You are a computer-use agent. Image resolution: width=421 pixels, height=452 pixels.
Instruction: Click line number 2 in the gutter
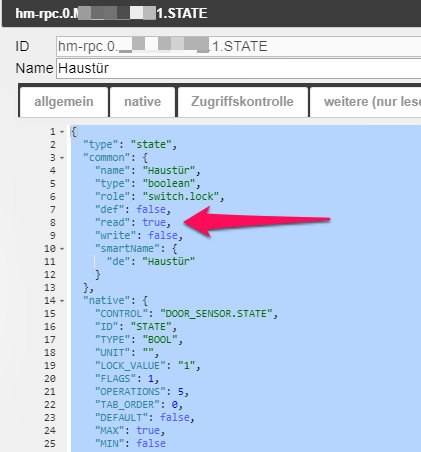click(x=53, y=145)
